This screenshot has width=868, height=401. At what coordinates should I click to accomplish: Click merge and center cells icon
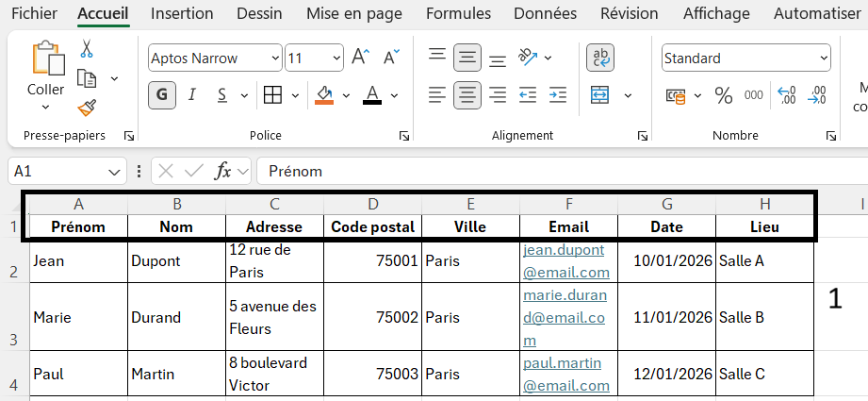tap(600, 95)
